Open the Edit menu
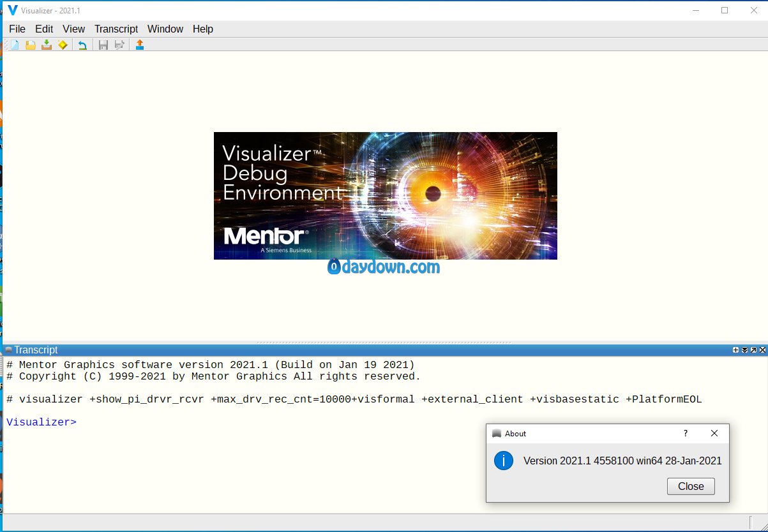 point(44,29)
